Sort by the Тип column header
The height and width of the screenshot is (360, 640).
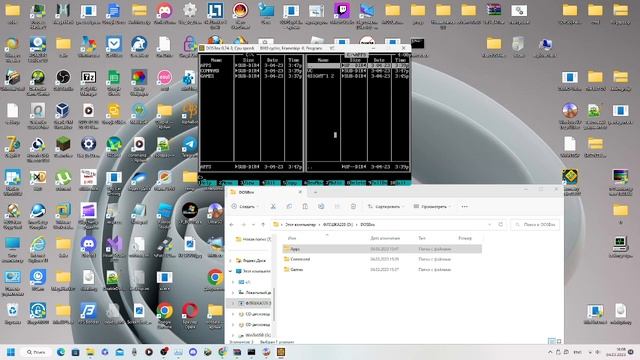pos(422,238)
